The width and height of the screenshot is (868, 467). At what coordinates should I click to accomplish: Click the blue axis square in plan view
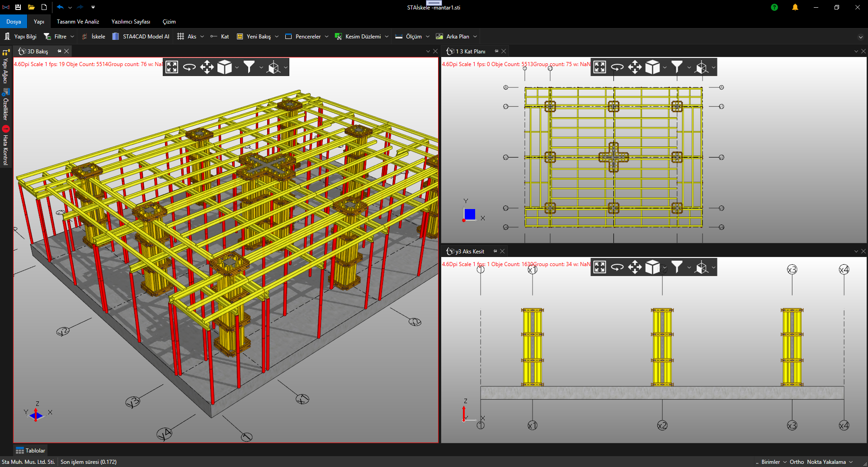(470, 214)
